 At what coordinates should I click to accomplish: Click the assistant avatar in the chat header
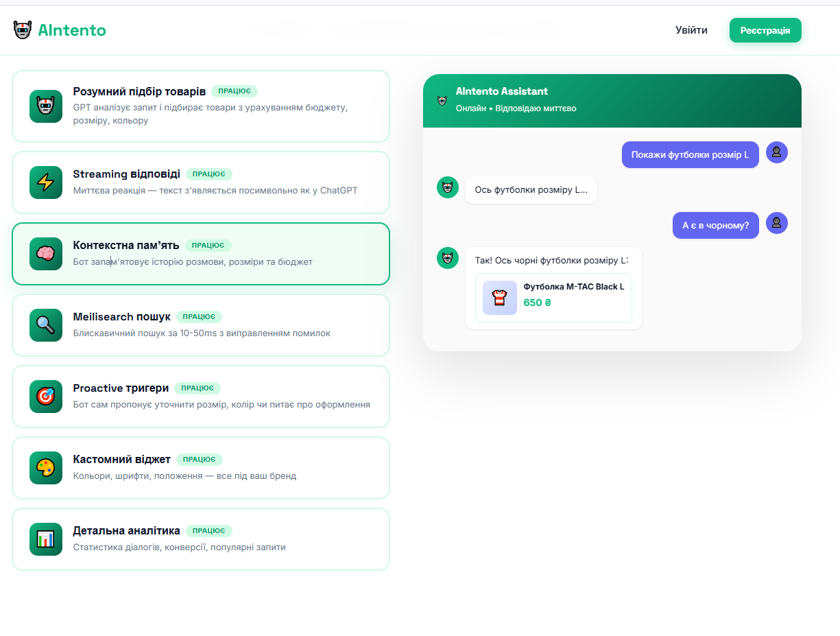pyautogui.click(x=443, y=99)
